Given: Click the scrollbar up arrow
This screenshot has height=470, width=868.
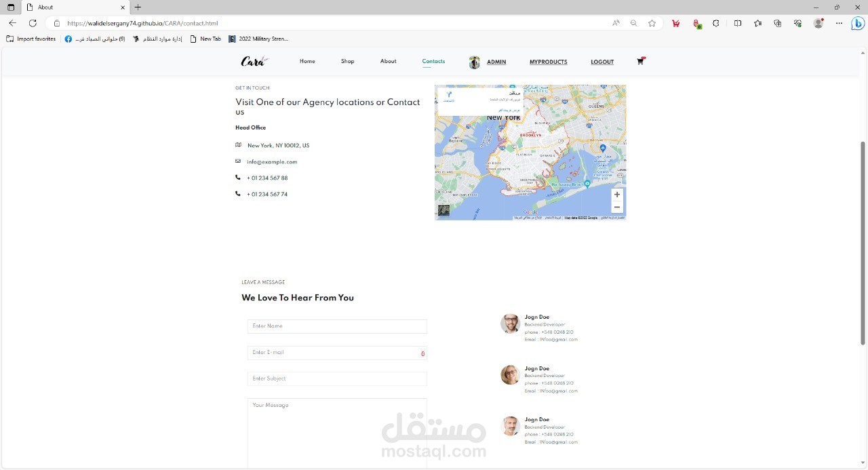Looking at the screenshot, I should click(x=863, y=52).
